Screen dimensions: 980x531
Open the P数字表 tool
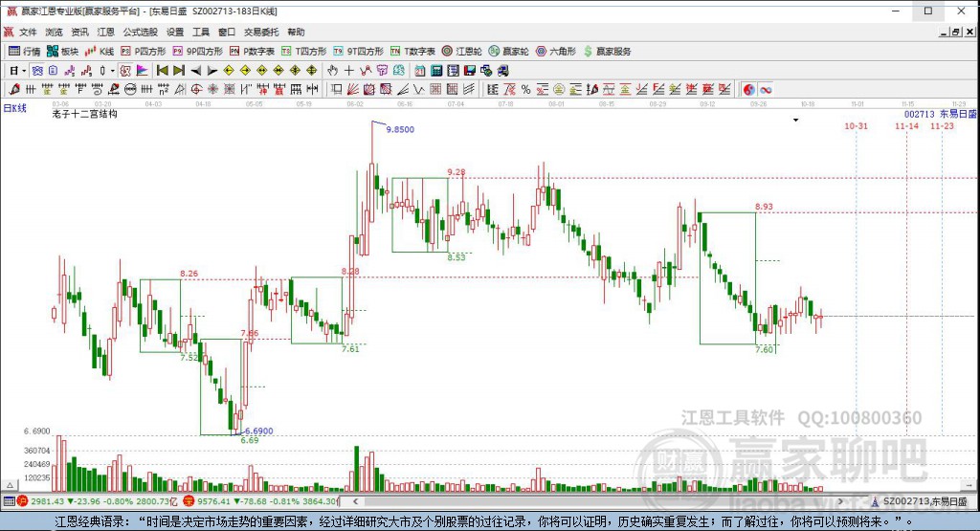(252, 52)
